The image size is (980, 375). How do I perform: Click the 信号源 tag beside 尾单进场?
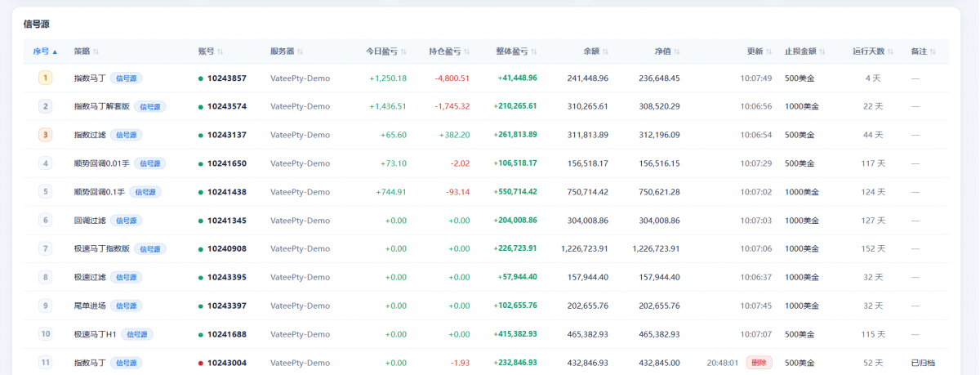coord(126,306)
